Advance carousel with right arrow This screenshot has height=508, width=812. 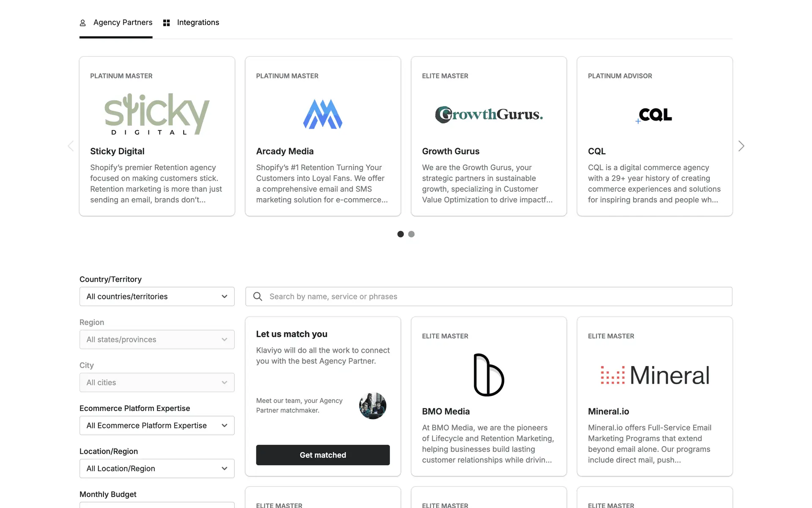pyautogui.click(x=741, y=146)
